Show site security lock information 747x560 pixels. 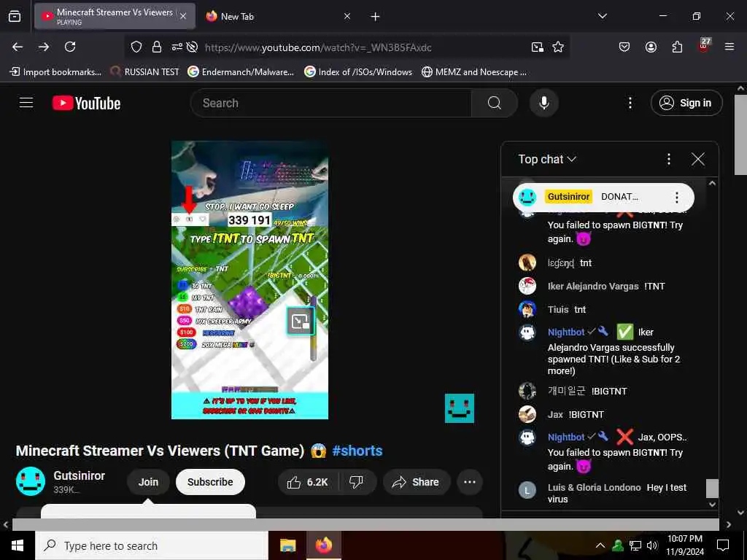point(157,47)
